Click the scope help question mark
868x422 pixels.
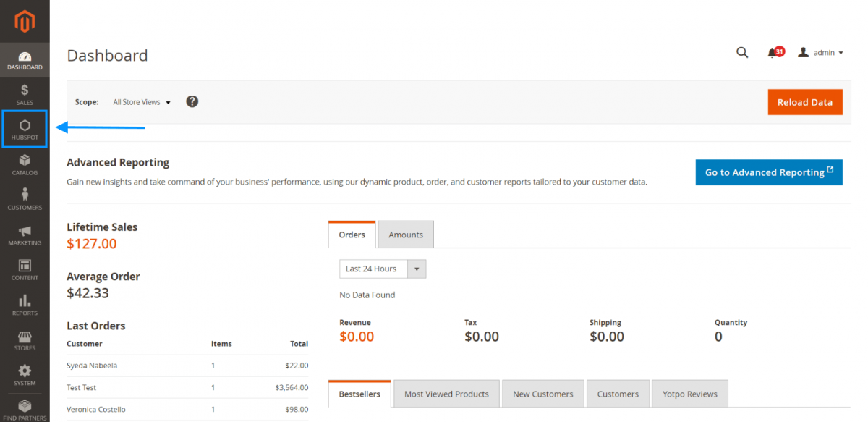click(x=192, y=101)
